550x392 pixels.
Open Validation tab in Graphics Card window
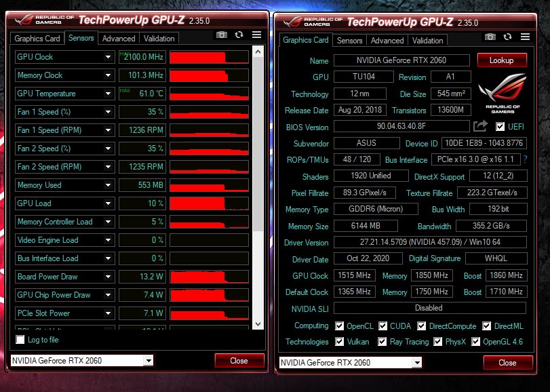point(427,41)
